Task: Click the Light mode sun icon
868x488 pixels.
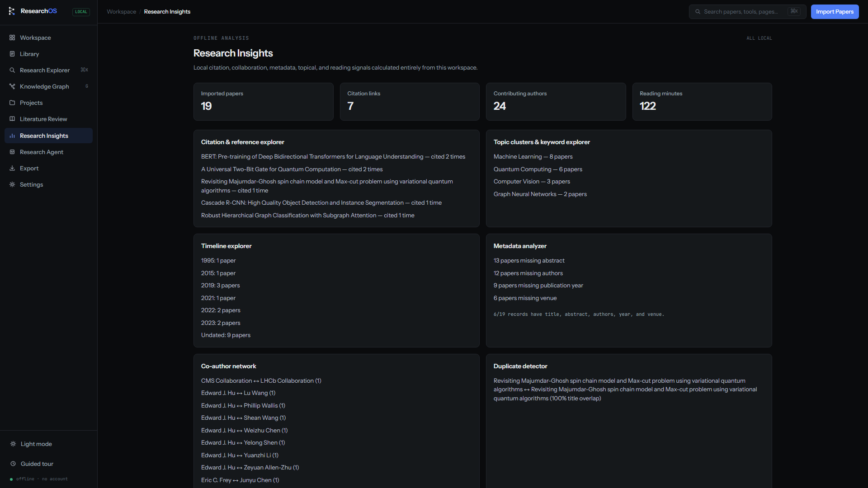Action: click(x=13, y=444)
